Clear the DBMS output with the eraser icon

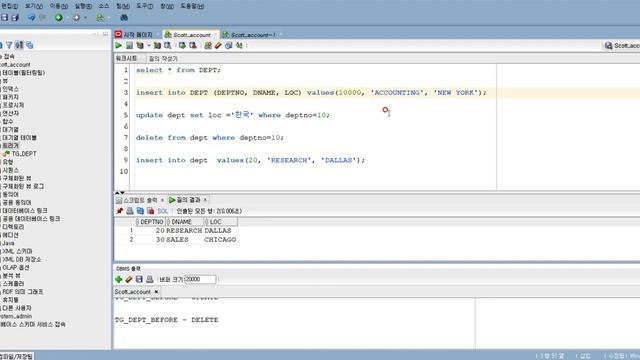[x=129, y=280]
